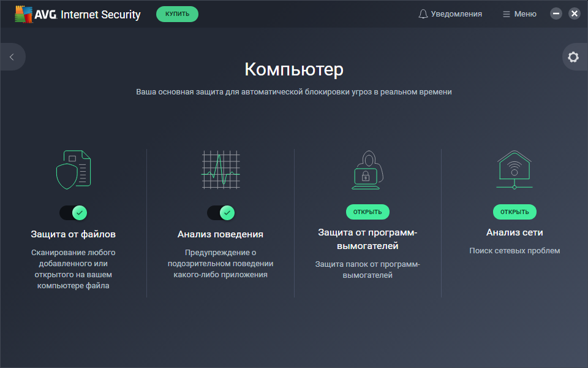Image resolution: width=588 pixels, height=368 pixels.
Task: Click the Анализ сети heading
Action: (514, 232)
